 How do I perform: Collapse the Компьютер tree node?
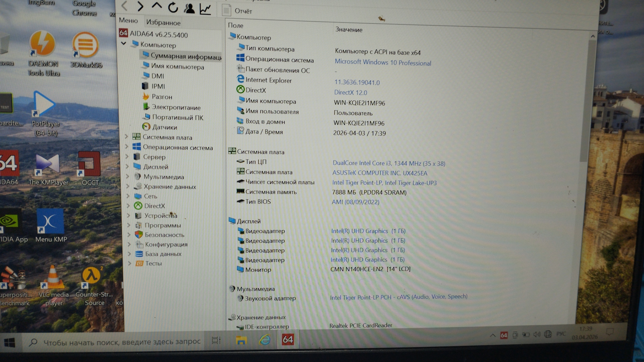click(x=124, y=44)
